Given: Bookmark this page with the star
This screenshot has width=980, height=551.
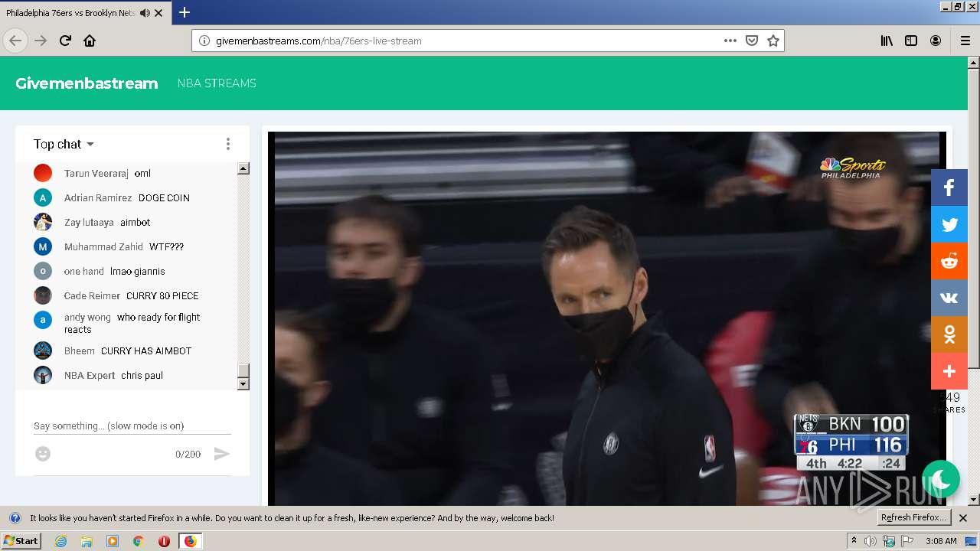Looking at the screenshot, I should [773, 41].
